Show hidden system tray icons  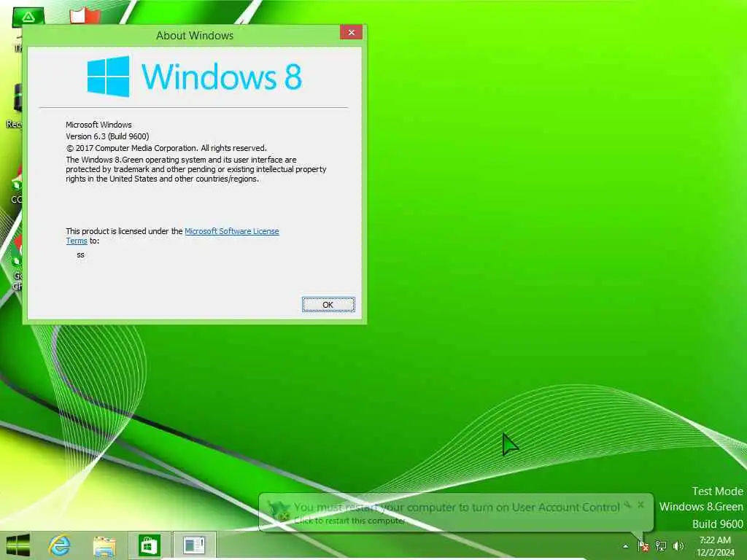coord(625,546)
